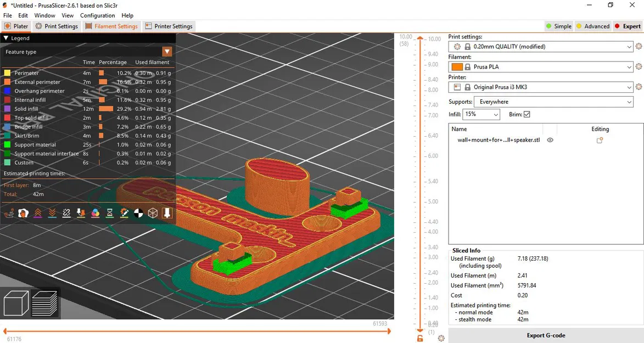Toggle Center of gravity icon
644x343 pixels.
pyautogui.click(x=138, y=213)
